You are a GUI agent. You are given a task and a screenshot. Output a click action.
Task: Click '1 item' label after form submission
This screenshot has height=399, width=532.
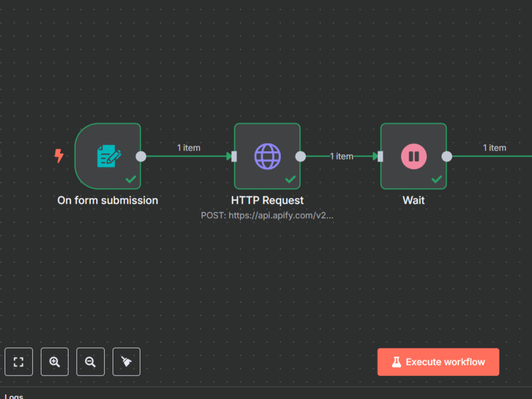(189, 148)
